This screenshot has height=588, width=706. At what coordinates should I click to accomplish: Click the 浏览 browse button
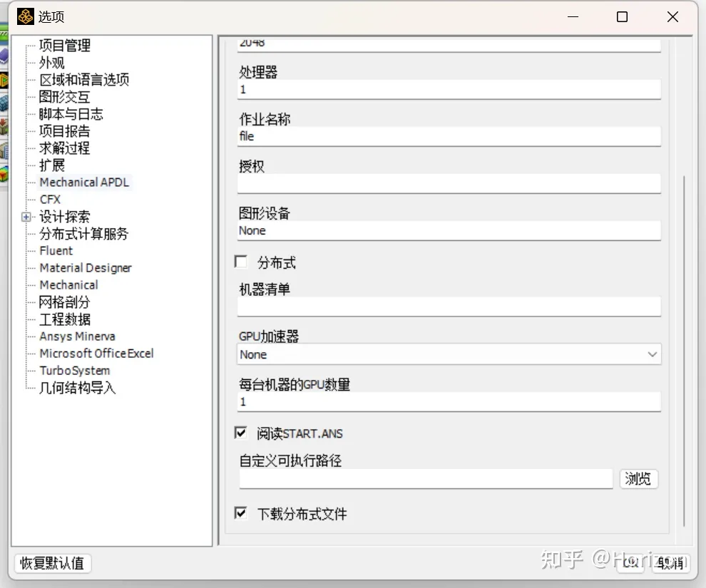(x=638, y=478)
